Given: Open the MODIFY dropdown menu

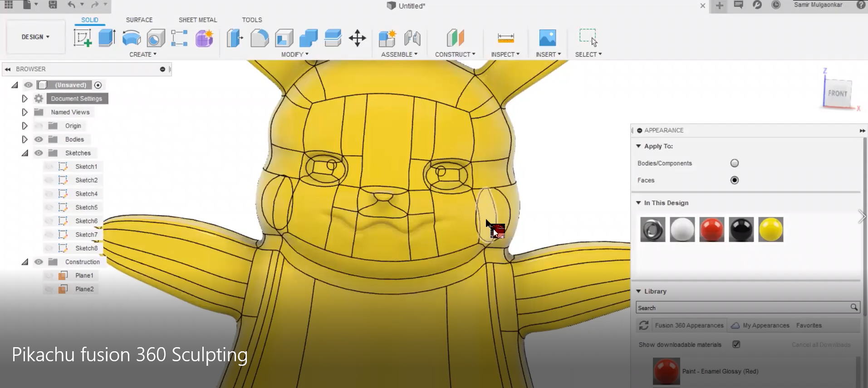Looking at the screenshot, I should click(295, 54).
